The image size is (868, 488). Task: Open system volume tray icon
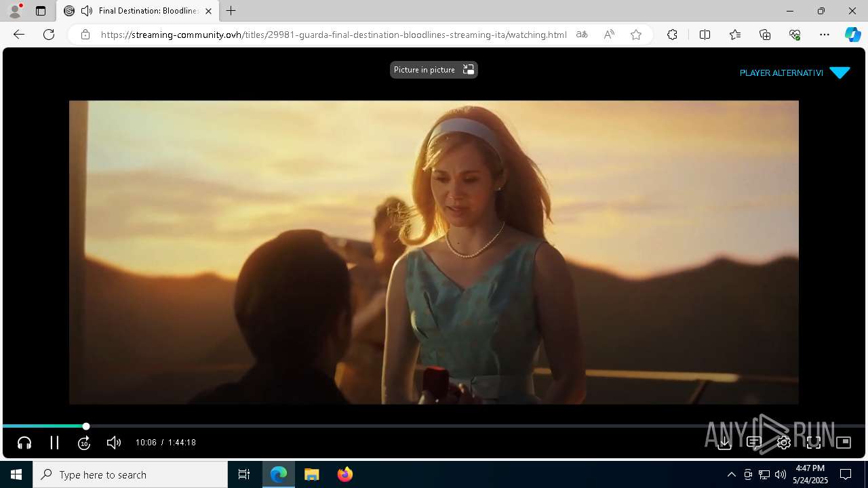(781, 474)
